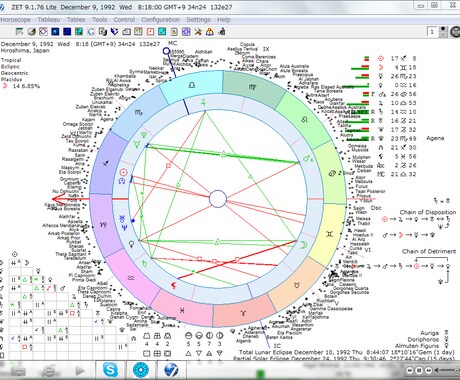Skip to next track in taskbar player
460x380 pixels.
pyautogui.click(x=428, y=370)
